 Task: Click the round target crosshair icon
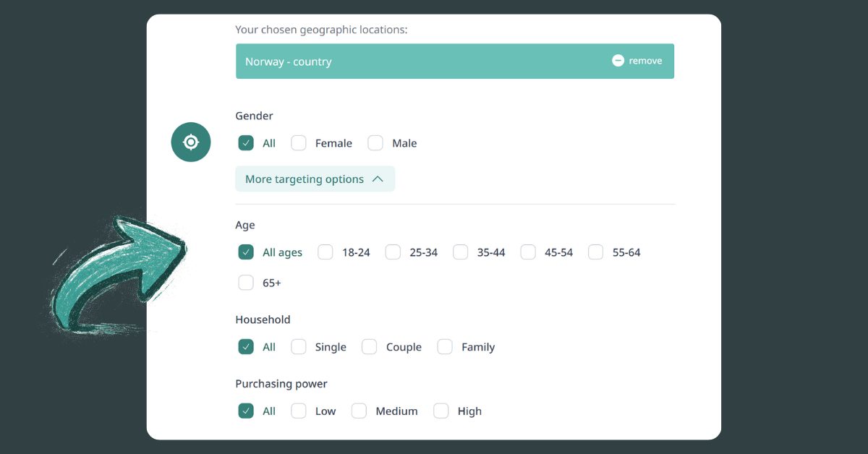coord(191,142)
